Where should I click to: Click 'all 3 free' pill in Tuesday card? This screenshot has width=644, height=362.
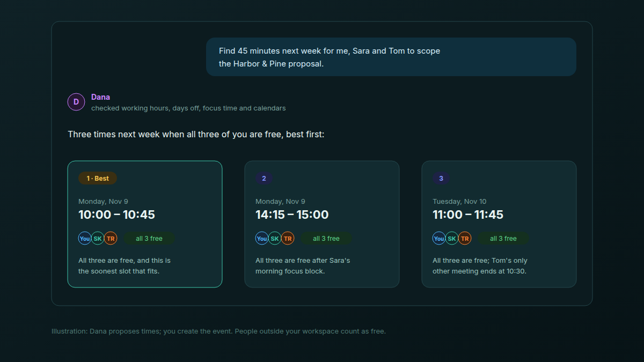pos(503,238)
